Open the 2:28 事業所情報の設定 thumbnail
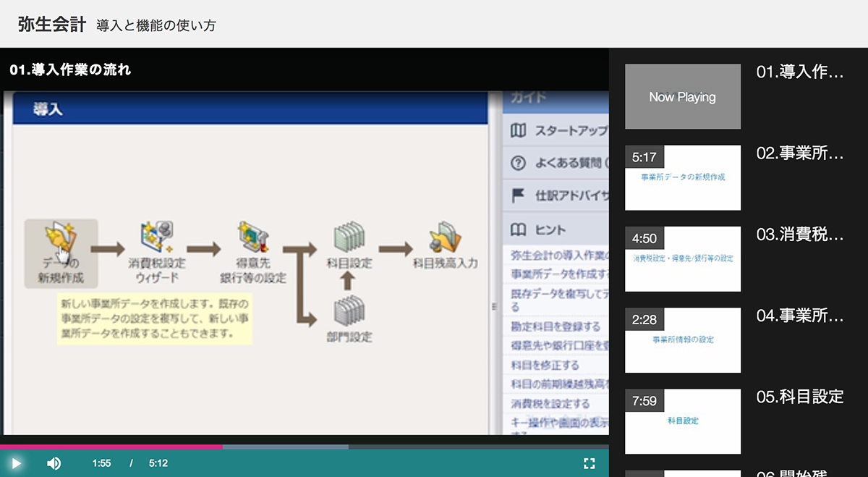Viewport: 868px width, 477px height. coord(683,339)
